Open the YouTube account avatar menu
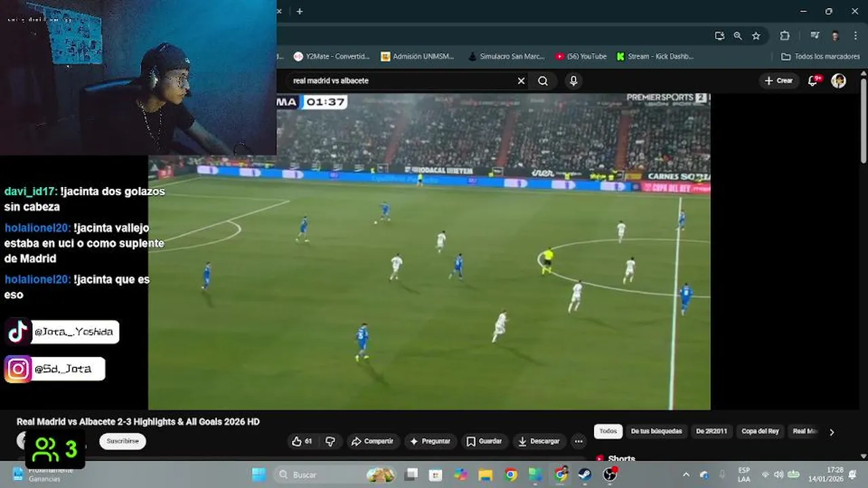868x488 pixels. (839, 81)
